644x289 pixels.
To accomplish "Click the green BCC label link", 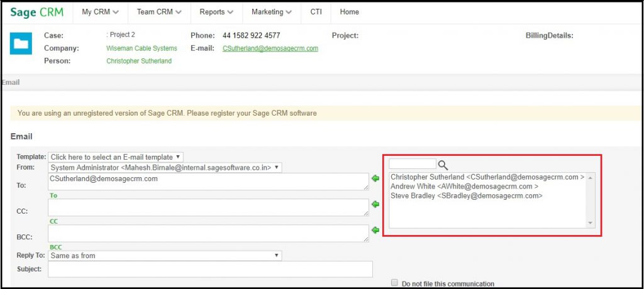I will point(55,248).
